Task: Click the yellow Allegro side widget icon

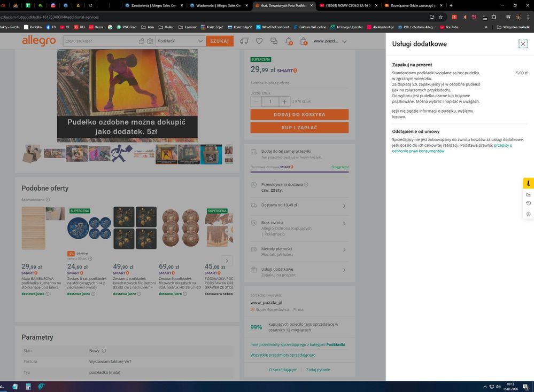Action: tap(528, 183)
